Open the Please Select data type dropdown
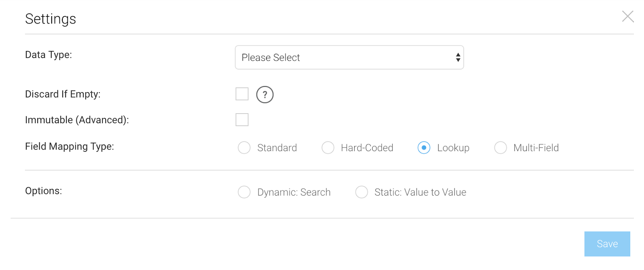Viewport: 644px width, 270px height. pos(349,57)
